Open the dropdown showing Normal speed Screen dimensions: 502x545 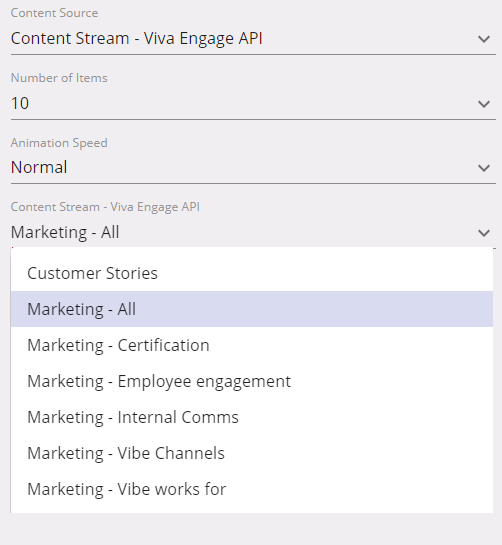pos(253,168)
